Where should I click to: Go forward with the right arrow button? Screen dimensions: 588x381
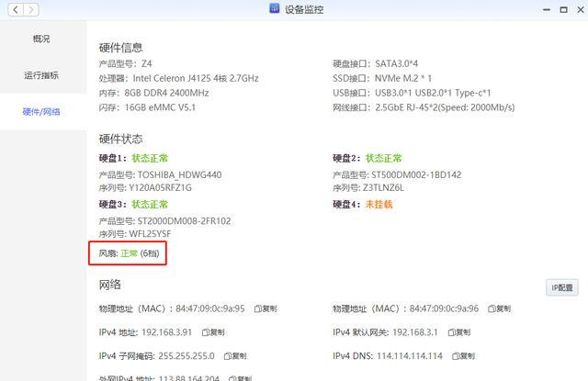(x=31, y=10)
